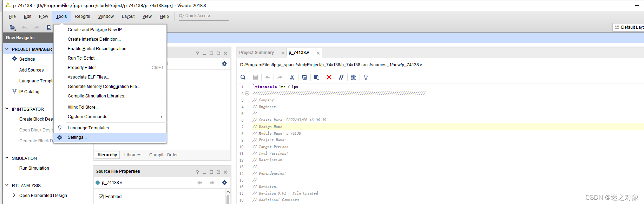Collapse the RTL ANALYSIS section
The image size is (644, 204).
[x=7, y=185]
